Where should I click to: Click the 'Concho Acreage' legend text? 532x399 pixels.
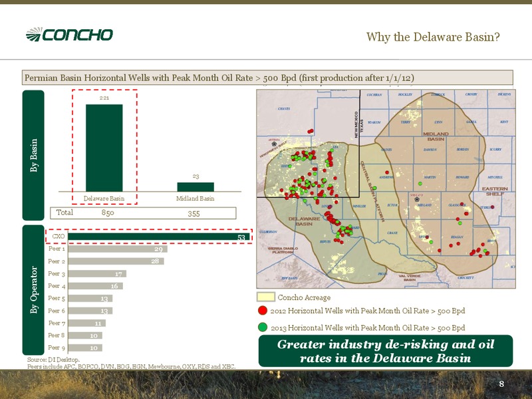304,297
